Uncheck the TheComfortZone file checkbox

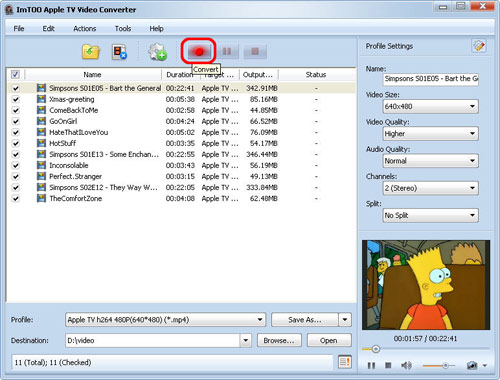(16, 198)
